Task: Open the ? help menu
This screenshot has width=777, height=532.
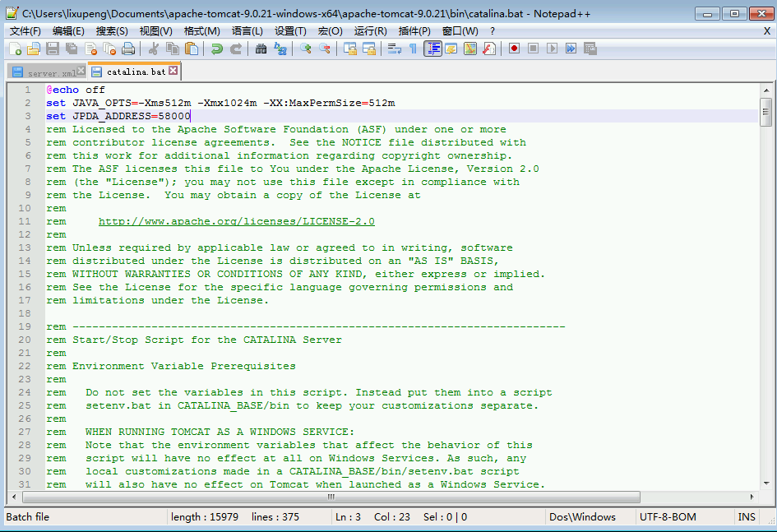Action: (x=492, y=31)
